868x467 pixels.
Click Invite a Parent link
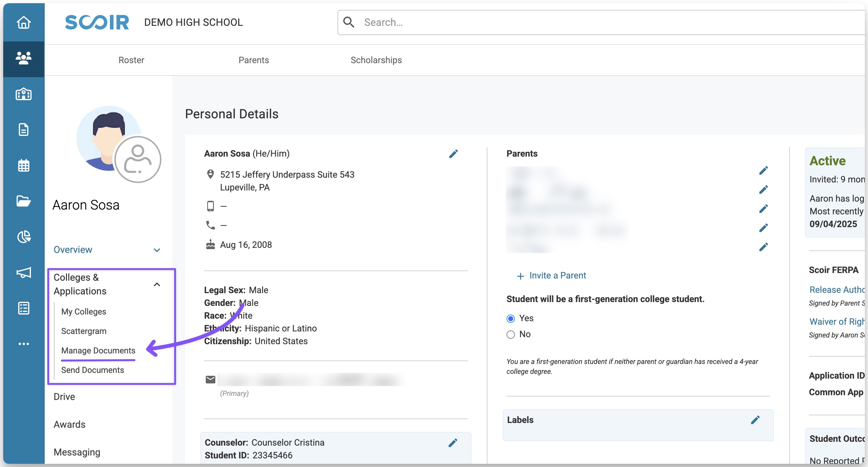[557, 276]
